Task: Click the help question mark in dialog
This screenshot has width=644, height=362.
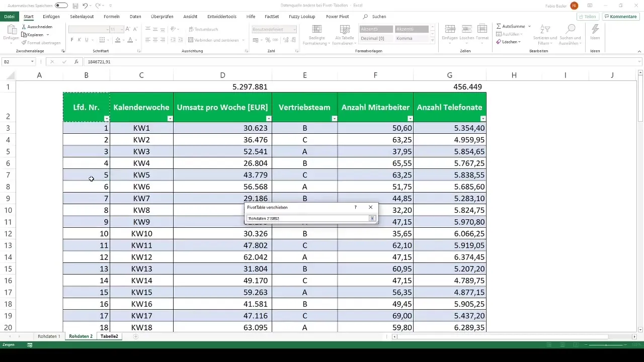Action: click(x=355, y=207)
